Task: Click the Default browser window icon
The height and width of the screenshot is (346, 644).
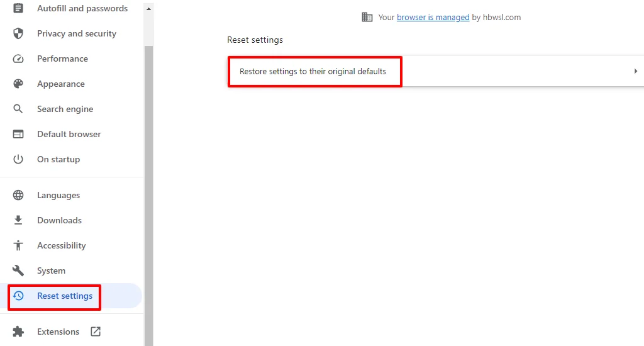Action: [18, 134]
